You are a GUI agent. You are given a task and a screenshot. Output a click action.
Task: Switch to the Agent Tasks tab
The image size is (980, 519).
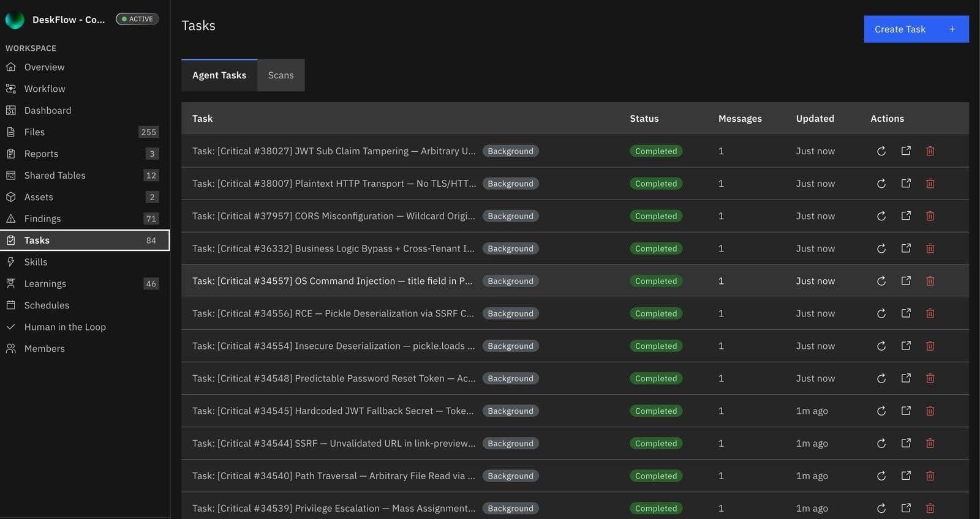219,75
